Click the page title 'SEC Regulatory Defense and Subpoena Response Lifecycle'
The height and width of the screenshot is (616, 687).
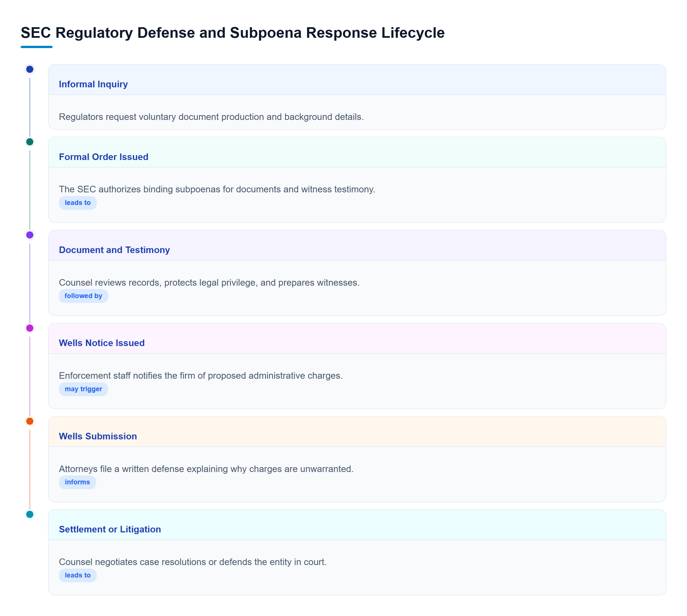pos(233,33)
